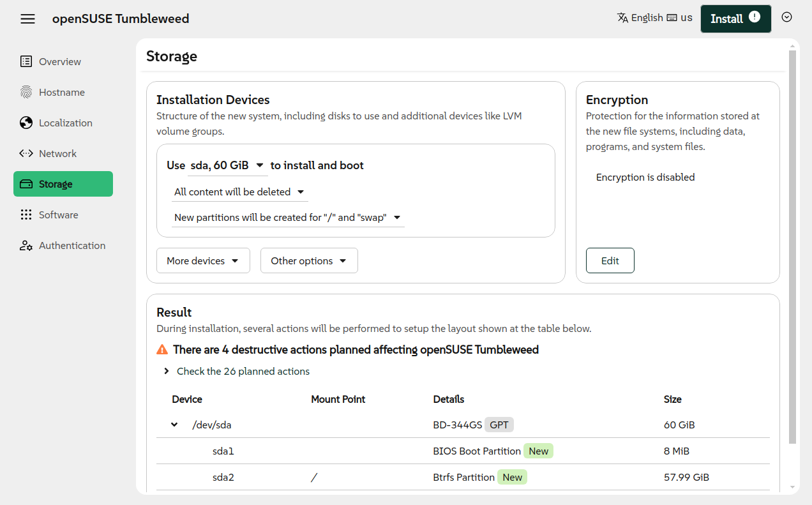Click the 8 MiB size cell
812x505 pixels.
pos(677,451)
